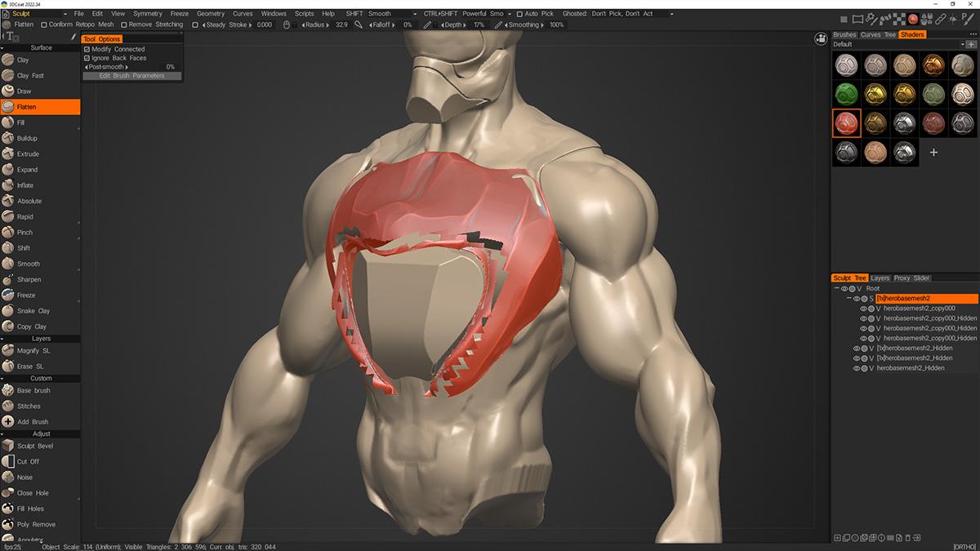980x551 pixels.
Task: Select the Draw brush
Action: (40, 91)
